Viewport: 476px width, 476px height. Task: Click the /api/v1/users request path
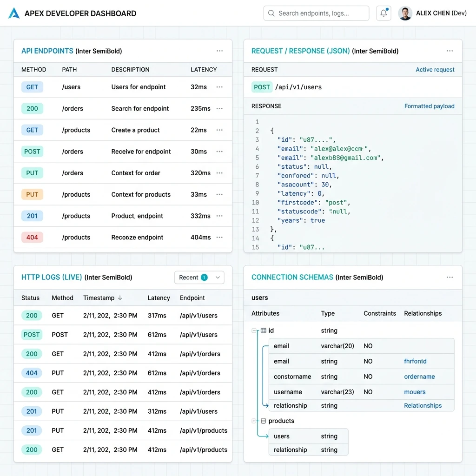[298, 87]
